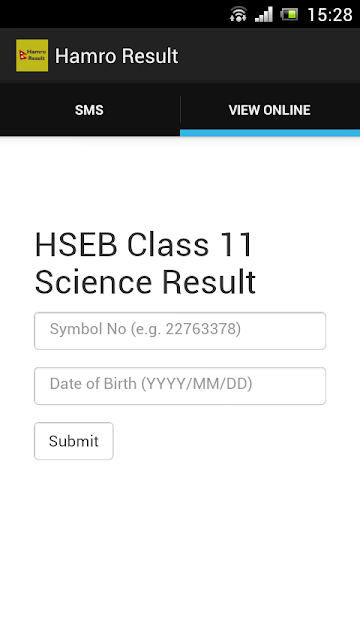Tap the YYYY/MM/DD placeholder text

click(x=197, y=384)
